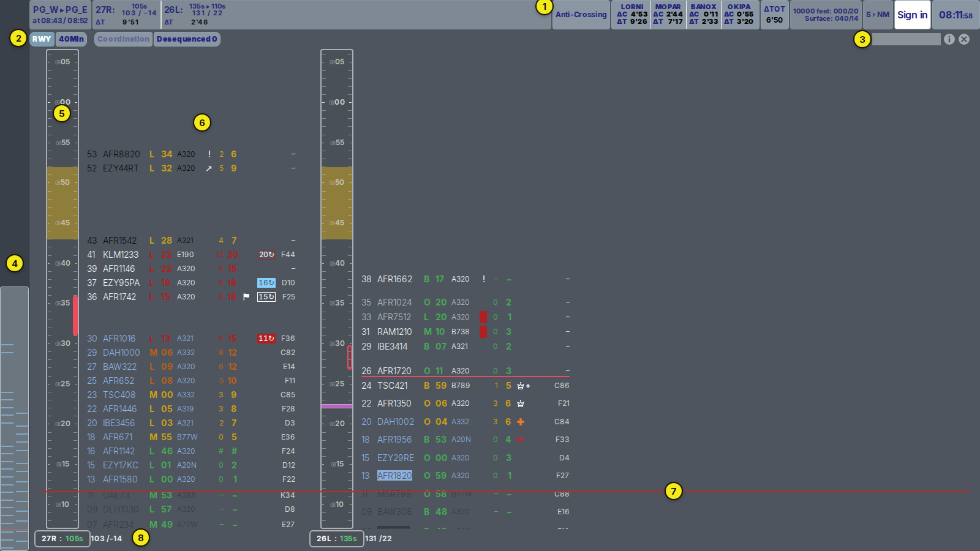980x551 pixels.
Task: Click the orange cross icon on DAH1002 row
Action: (x=521, y=422)
